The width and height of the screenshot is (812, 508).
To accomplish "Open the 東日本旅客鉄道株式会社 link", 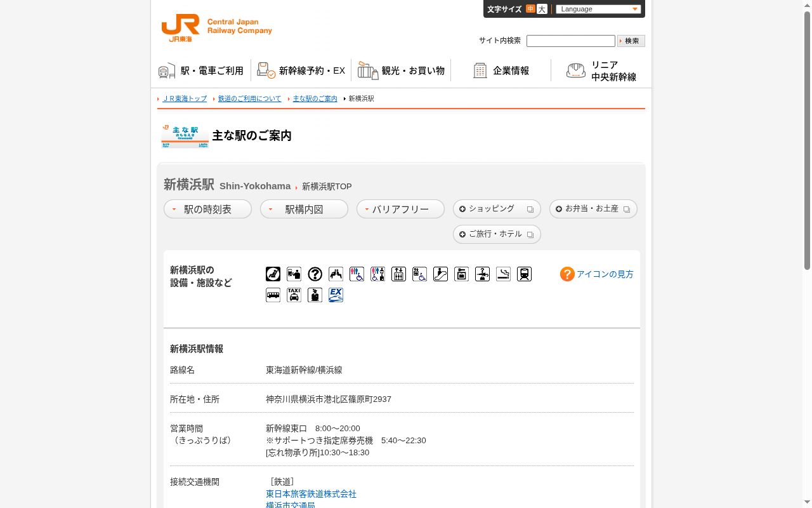I will (x=311, y=494).
